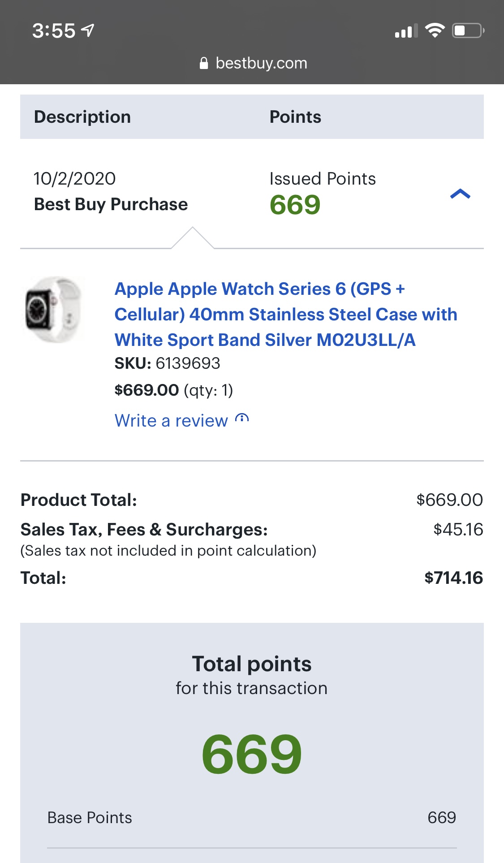Tap the Best Buy Purchase transaction title
504x863 pixels.
click(x=111, y=204)
